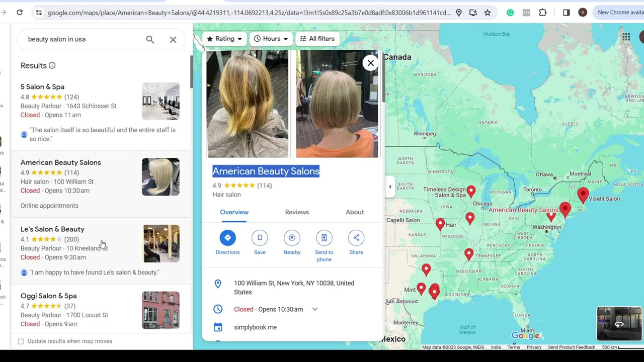The width and height of the screenshot is (644, 362).
Task: Close the American Beauty Salons photo panel
Action: 371,63
